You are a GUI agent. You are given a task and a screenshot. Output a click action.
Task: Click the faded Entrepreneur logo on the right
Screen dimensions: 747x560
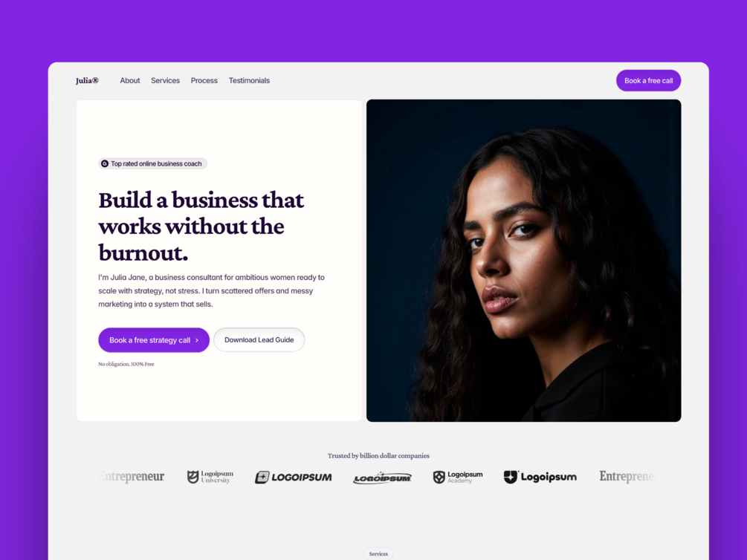628,476
